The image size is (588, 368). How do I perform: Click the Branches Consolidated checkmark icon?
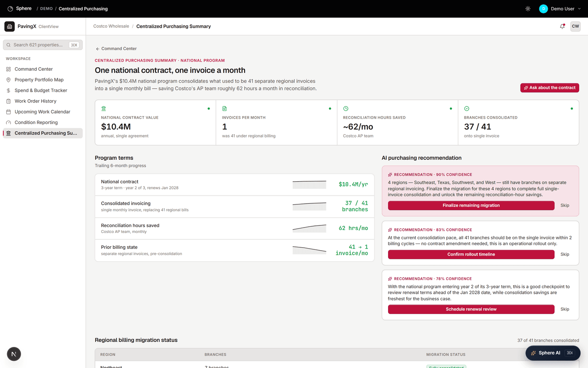[467, 109]
